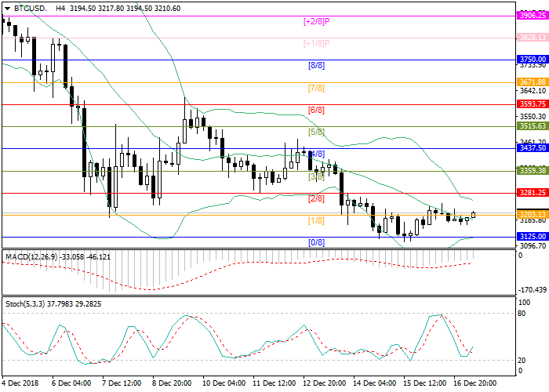Screen dimensions: 549x392
Task: Select the [0/8] Murrey level label
Action: tap(315, 242)
